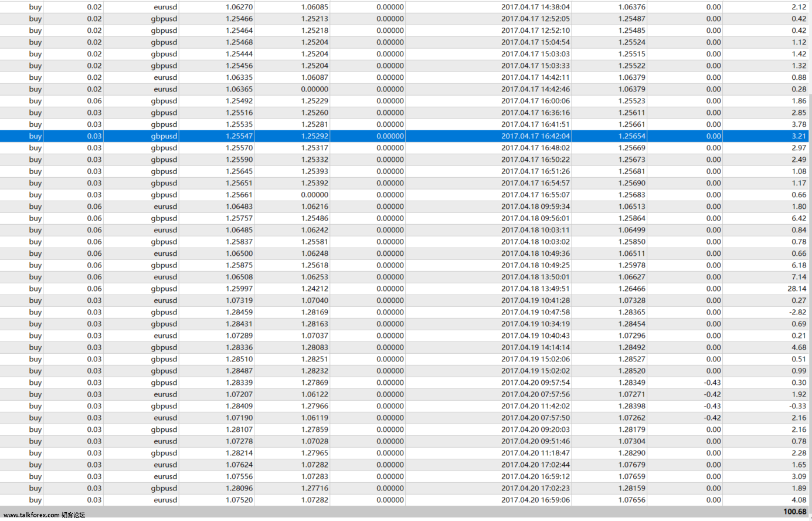Click the close price 1.07296
The width and height of the screenshot is (812, 521).
tap(631, 336)
